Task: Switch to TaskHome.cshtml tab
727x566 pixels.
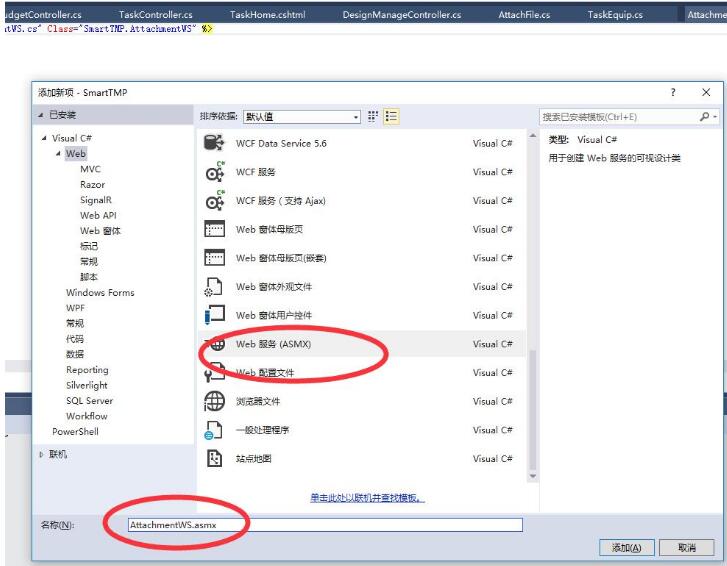Action: point(268,15)
